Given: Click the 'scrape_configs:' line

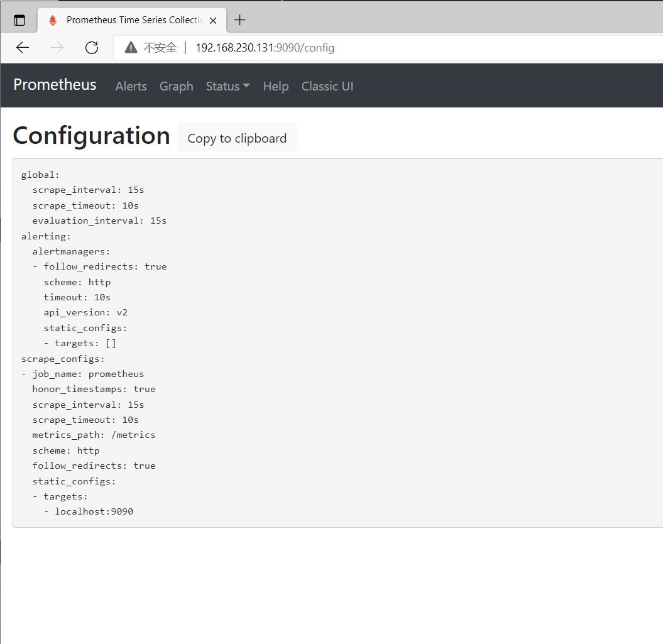Looking at the screenshot, I should point(63,359).
